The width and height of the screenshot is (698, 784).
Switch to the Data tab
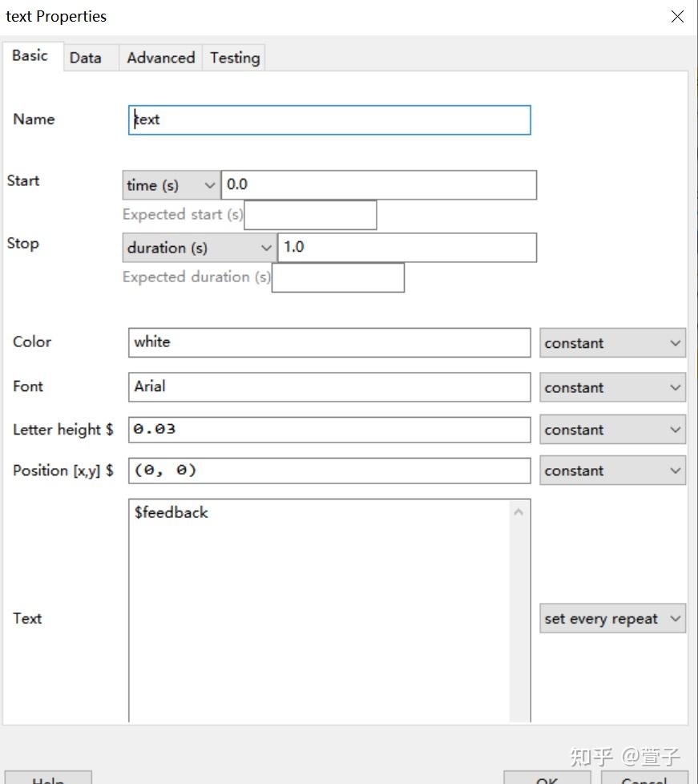[x=86, y=58]
